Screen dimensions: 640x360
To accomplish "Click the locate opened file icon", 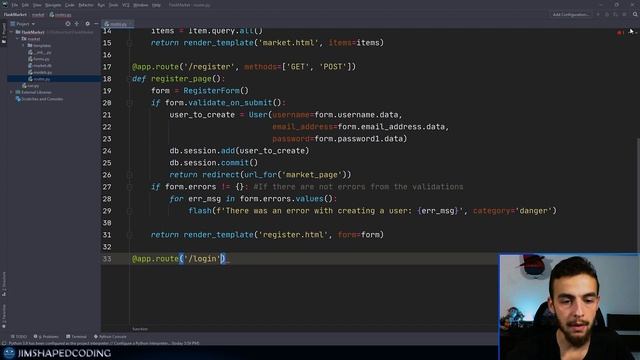I will pyautogui.click(x=68, y=24).
